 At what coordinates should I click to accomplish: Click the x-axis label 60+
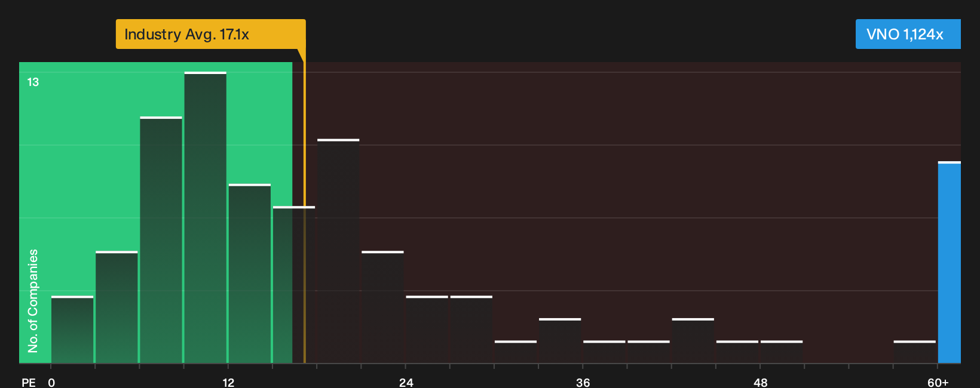[938, 382]
